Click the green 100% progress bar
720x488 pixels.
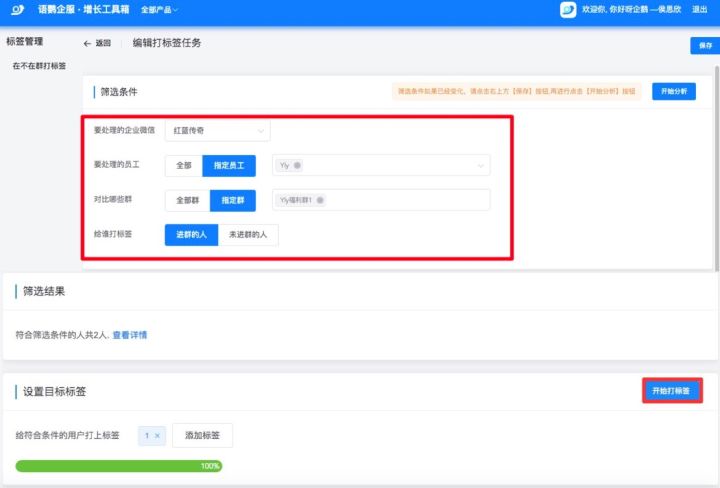(x=118, y=466)
